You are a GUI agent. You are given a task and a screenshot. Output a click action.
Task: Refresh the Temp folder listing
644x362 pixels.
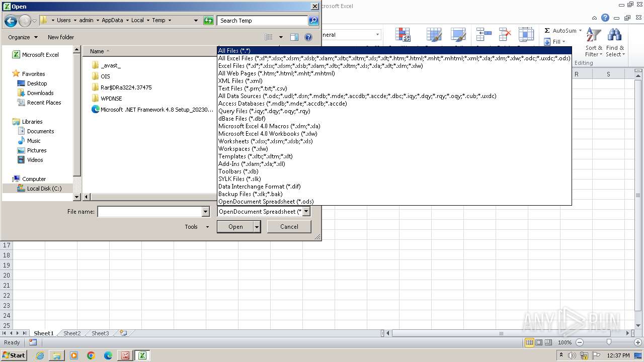[208, 21]
